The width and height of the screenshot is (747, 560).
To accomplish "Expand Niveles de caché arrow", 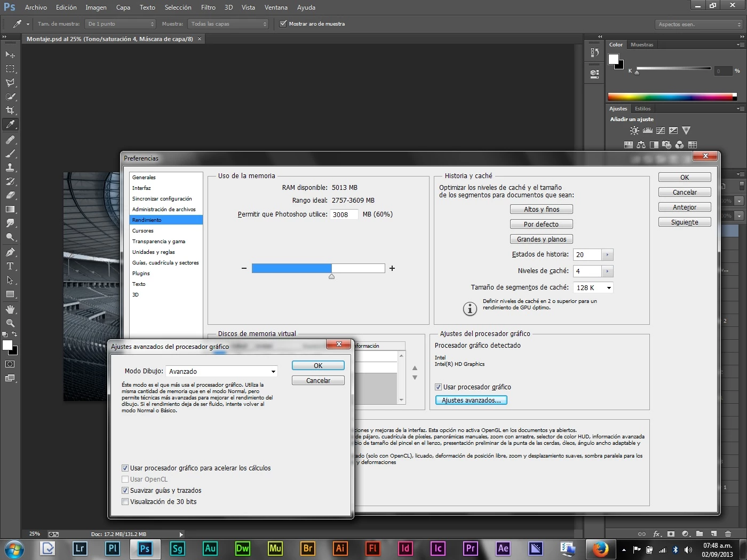I will coord(607,271).
